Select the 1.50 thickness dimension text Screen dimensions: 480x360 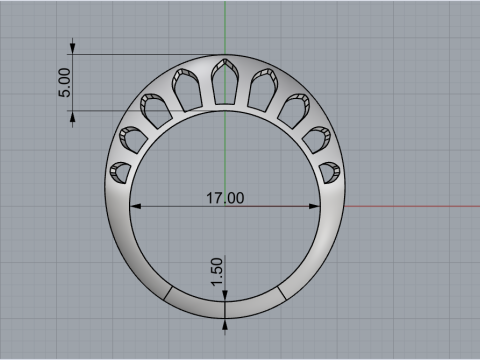(216, 272)
